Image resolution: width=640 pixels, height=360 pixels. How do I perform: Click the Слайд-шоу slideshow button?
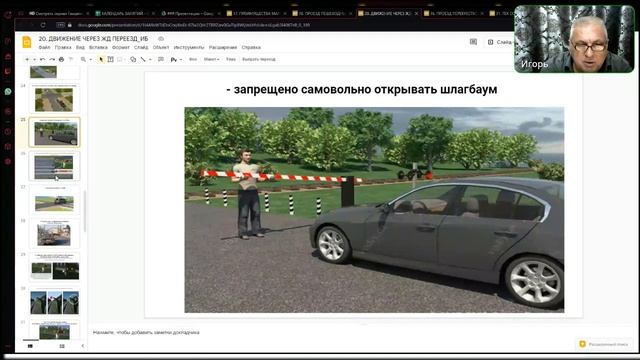(500, 42)
